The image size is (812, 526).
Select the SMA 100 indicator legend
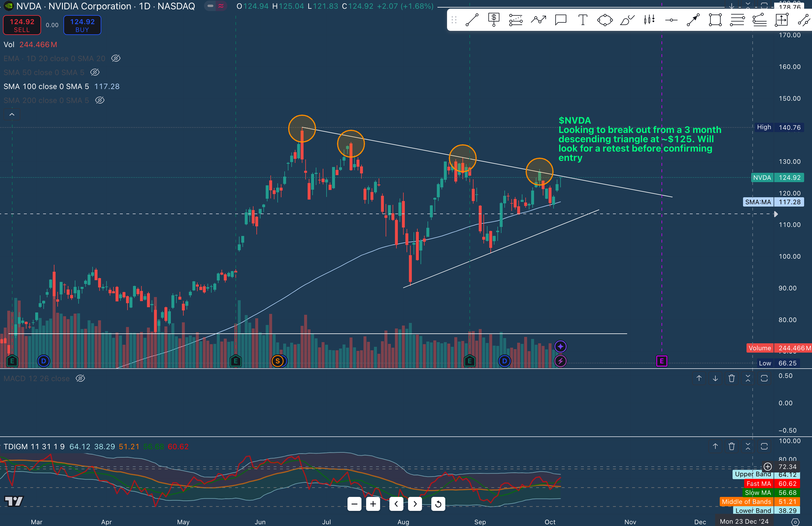pos(61,86)
